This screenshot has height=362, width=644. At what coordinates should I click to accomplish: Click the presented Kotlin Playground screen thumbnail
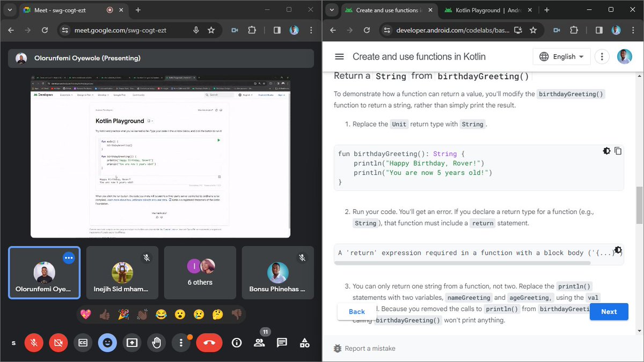point(160,157)
